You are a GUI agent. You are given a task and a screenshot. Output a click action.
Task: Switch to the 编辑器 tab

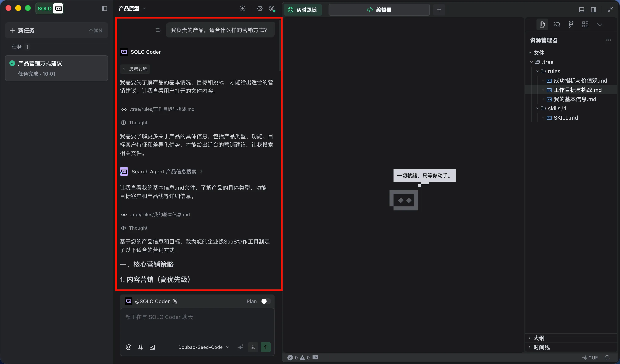point(379,10)
